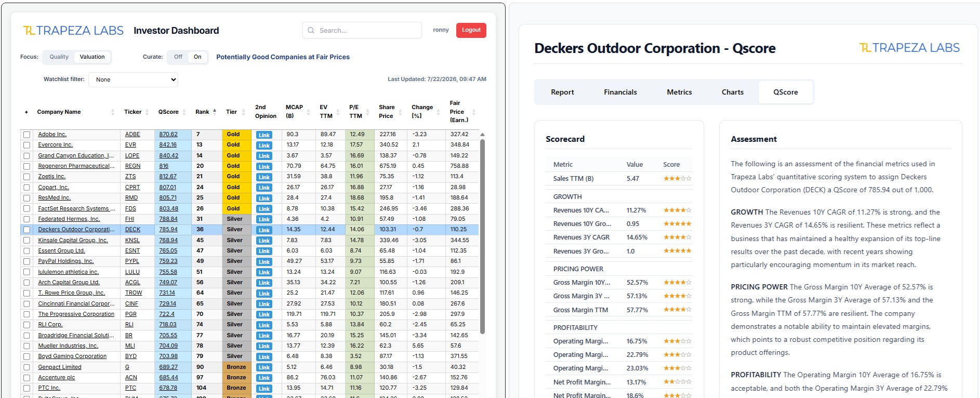This screenshot has height=398, width=980.
Task: Set Focus toggle to Valuation
Action: [x=92, y=57]
